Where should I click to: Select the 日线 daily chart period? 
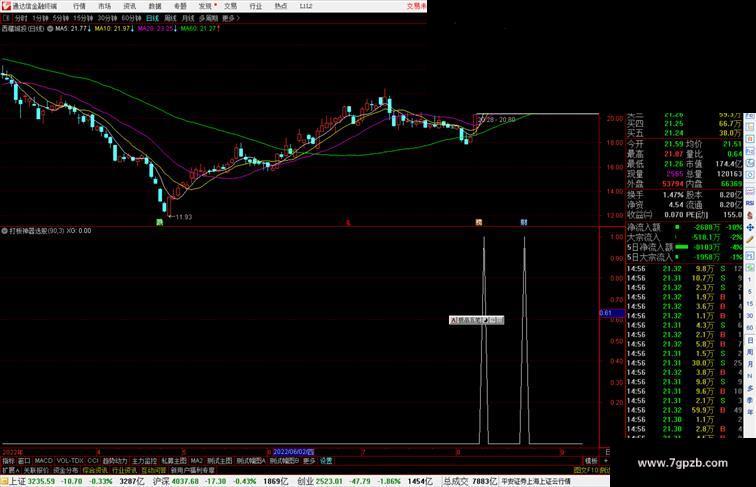coord(152,18)
